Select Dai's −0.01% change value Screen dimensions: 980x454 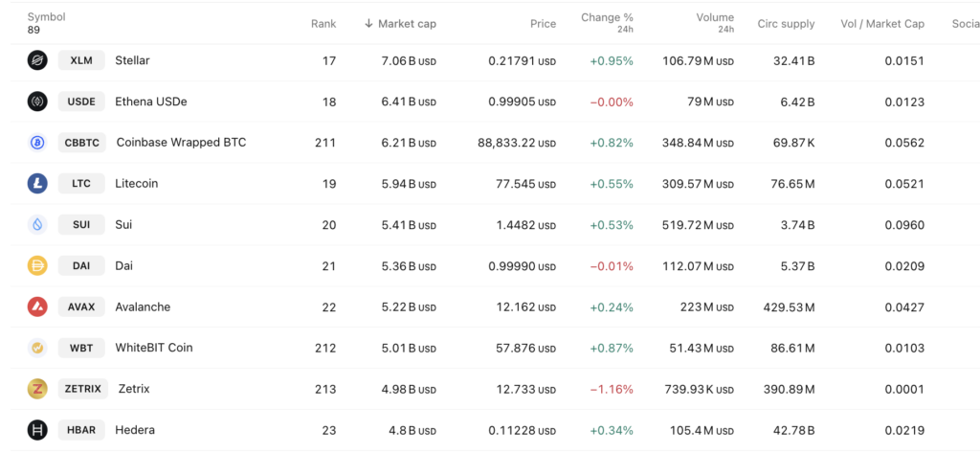pyautogui.click(x=612, y=266)
